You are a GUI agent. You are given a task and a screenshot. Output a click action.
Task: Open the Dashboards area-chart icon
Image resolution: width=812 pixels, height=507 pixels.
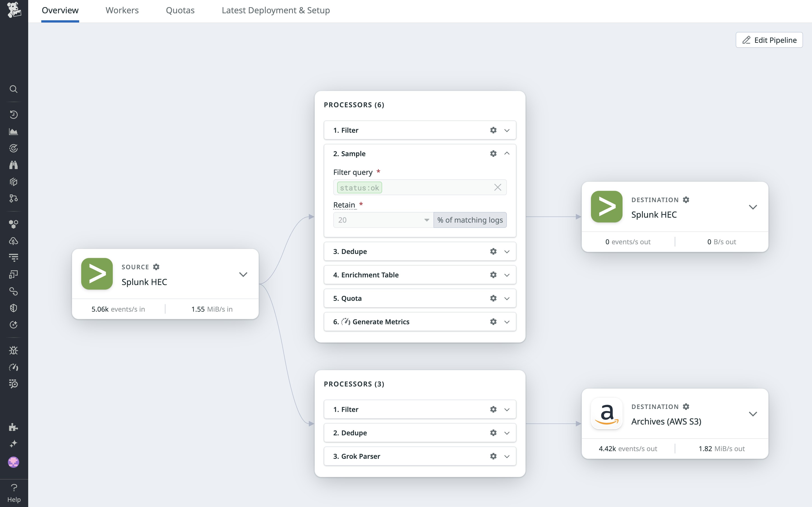14,131
